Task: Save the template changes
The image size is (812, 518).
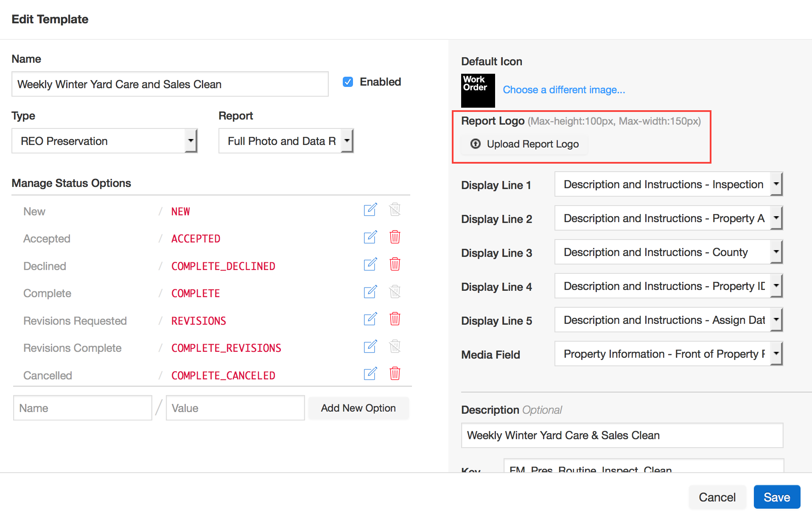Action: point(776,497)
